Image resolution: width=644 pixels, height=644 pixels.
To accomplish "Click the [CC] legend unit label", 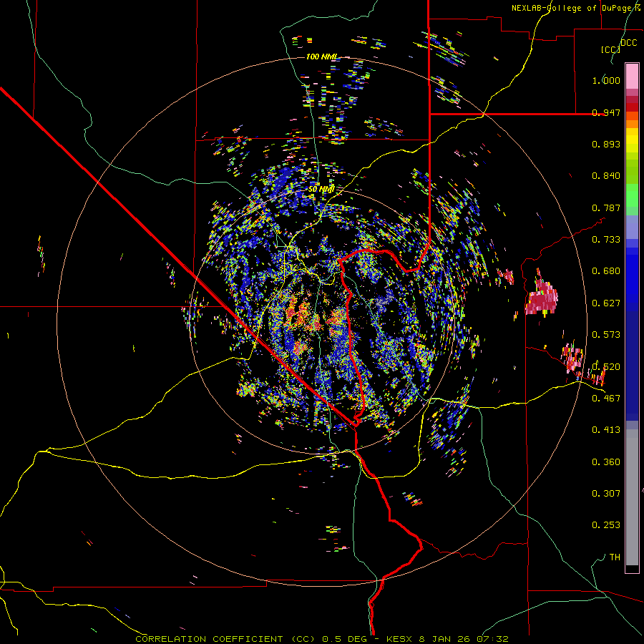I will (610, 49).
